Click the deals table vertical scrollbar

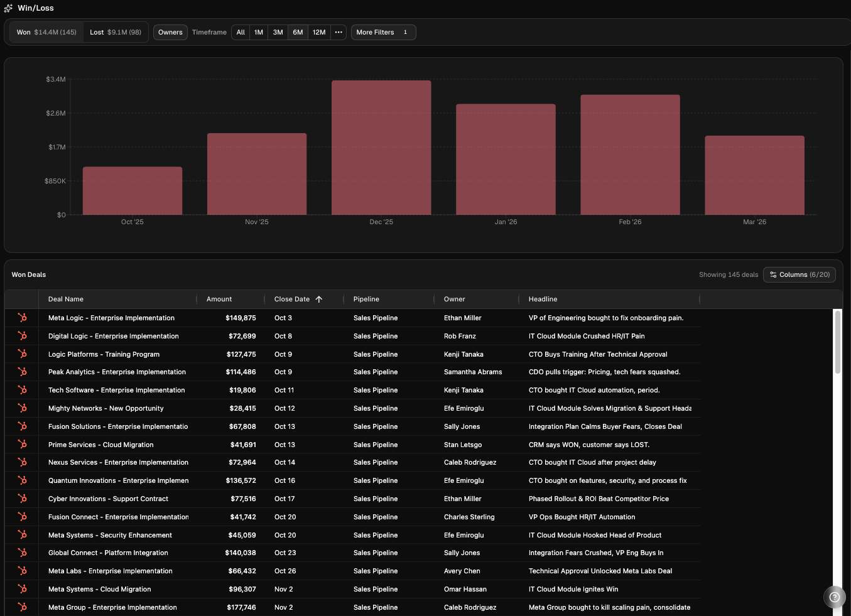(837, 342)
